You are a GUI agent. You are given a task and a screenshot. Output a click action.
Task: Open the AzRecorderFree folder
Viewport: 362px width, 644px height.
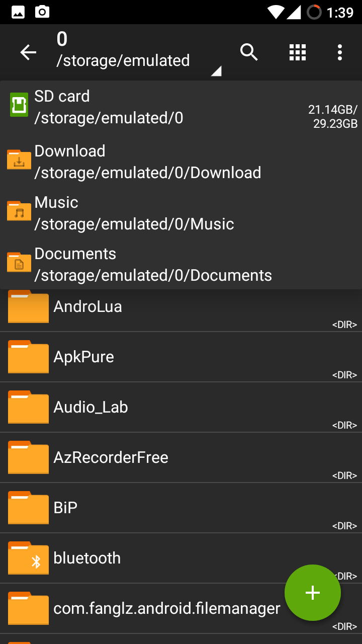point(111,457)
